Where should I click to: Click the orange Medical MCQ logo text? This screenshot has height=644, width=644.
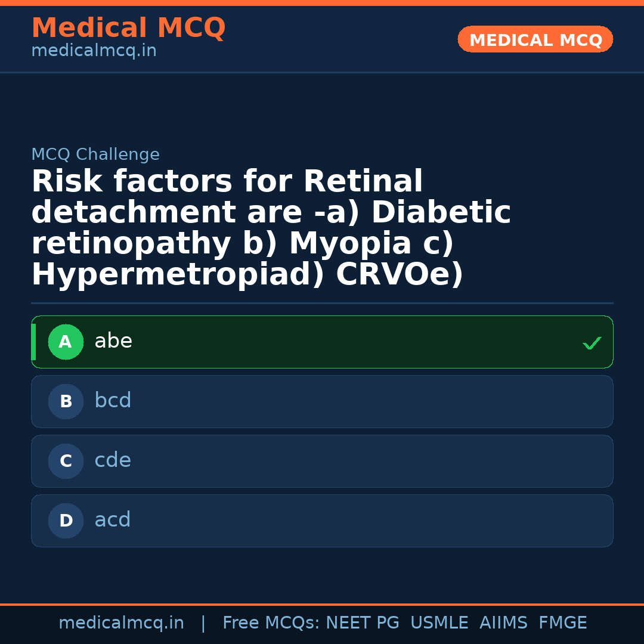128,28
